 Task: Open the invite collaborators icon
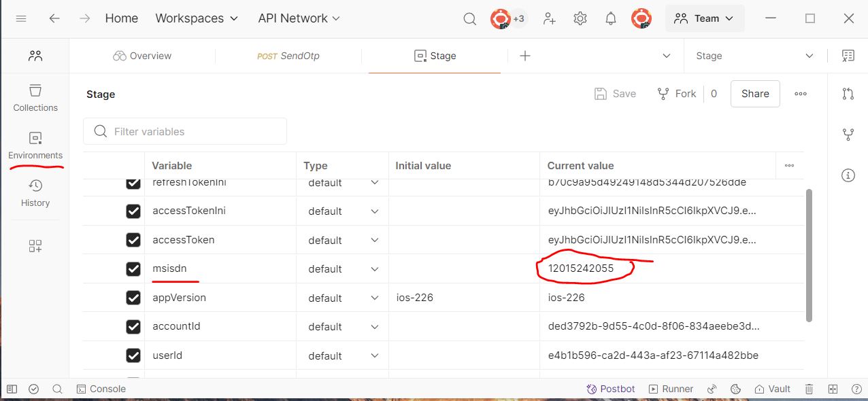550,19
